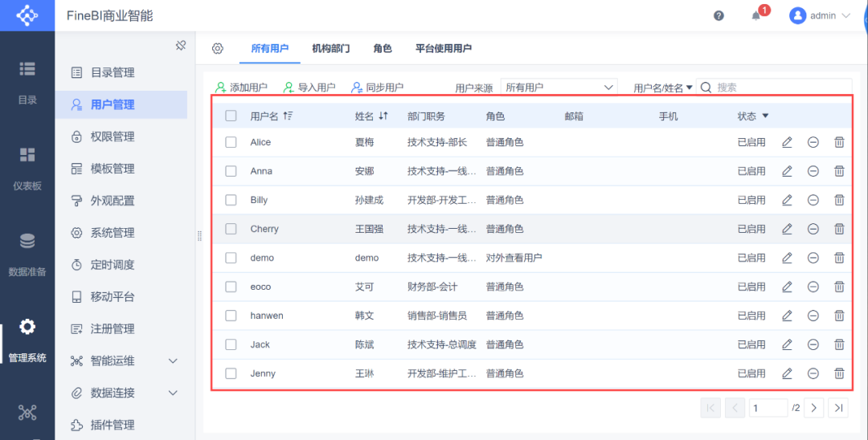Check the hanwen row checkbox
The height and width of the screenshot is (440, 868).
pyautogui.click(x=231, y=316)
